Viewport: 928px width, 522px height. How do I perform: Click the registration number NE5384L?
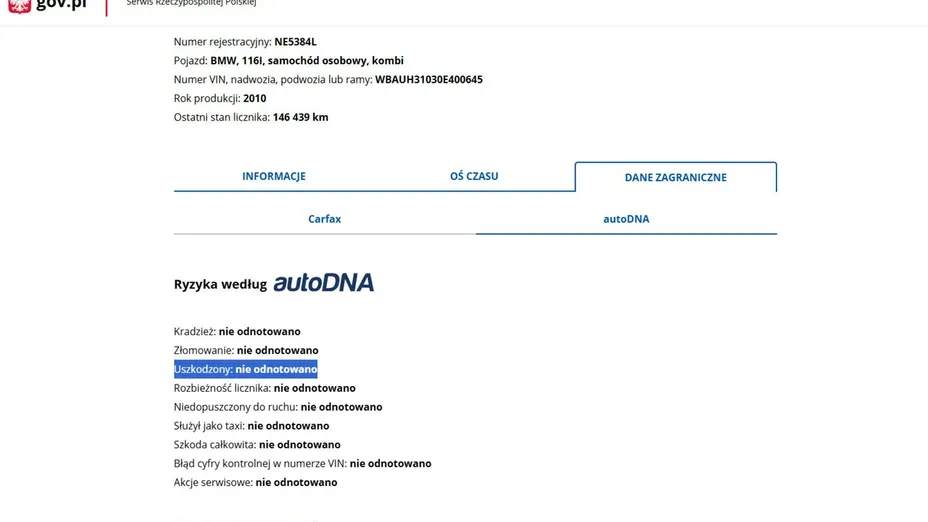pyautogui.click(x=295, y=42)
